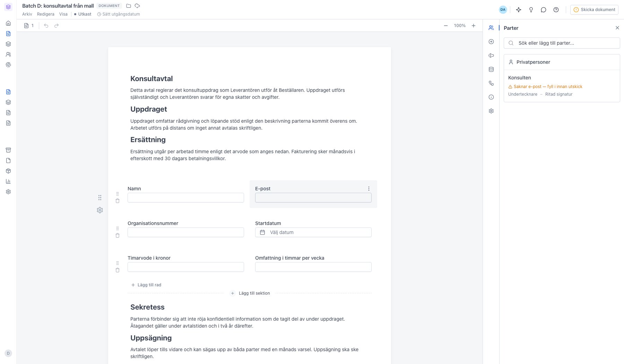Viewport: 624px width, 364px height.
Task: Open the section settings gear icon
Action: tap(100, 210)
